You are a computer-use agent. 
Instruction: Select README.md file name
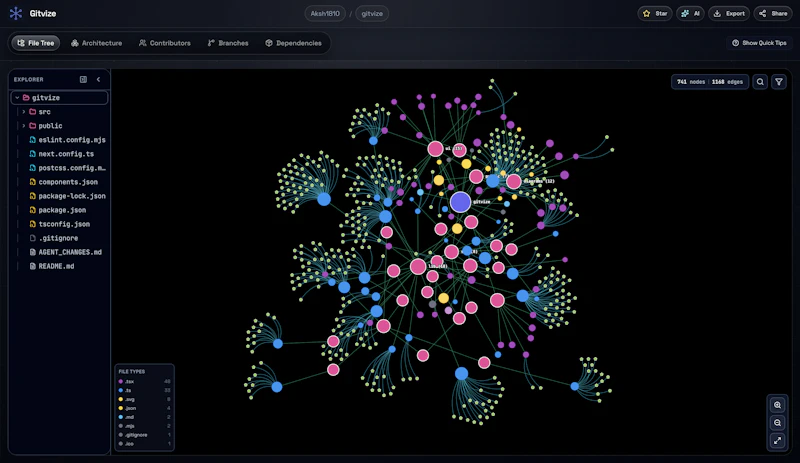(56, 266)
